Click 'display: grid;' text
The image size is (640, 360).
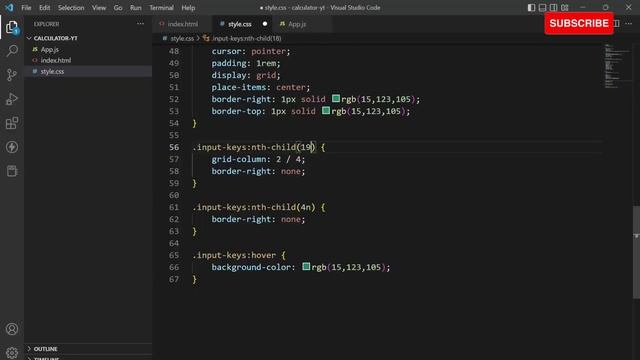tap(246, 76)
